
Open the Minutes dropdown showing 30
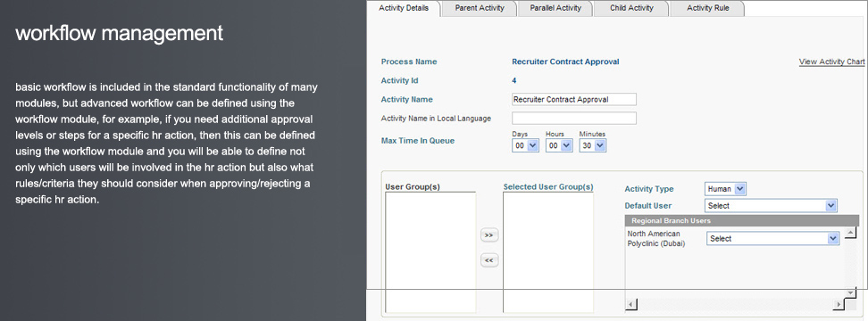click(593, 145)
